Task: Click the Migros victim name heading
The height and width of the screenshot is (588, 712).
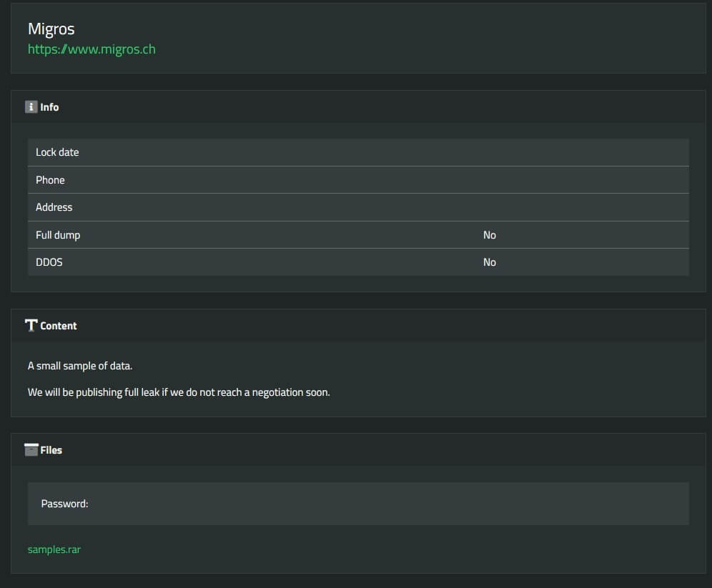Action: click(x=51, y=29)
